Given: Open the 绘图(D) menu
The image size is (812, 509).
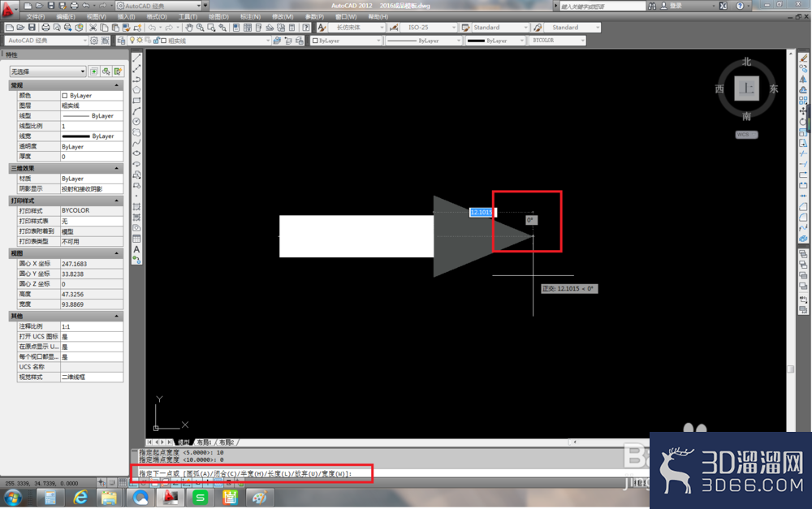Looking at the screenshot, I should (218, 17).
